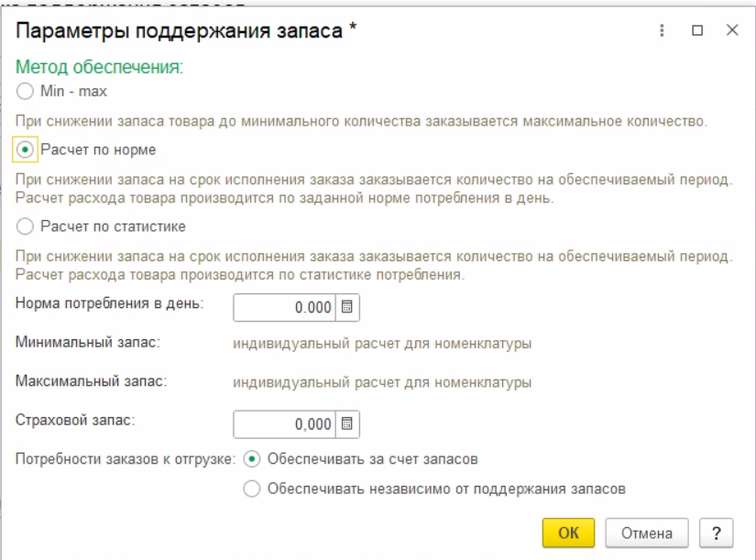Image resolution: width=756 pixels, height=560 pixels.
Task: Select the Расчет по норме option
Action: 26,148
